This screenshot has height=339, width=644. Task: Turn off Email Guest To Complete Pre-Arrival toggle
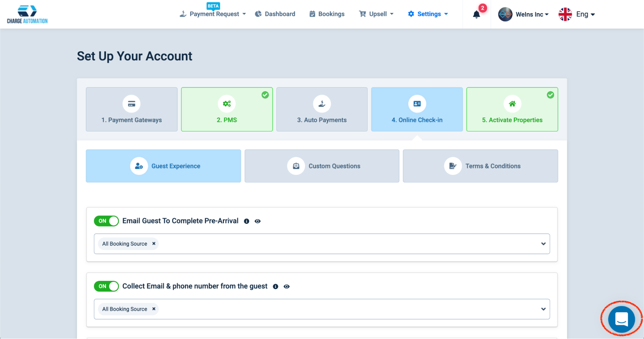106,221
